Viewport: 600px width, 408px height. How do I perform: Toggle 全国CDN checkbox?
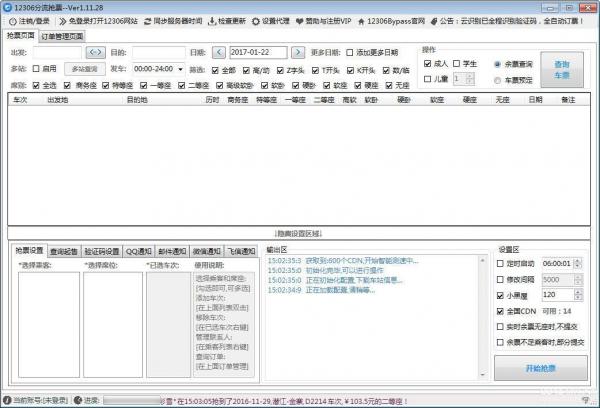click(500, 311)
